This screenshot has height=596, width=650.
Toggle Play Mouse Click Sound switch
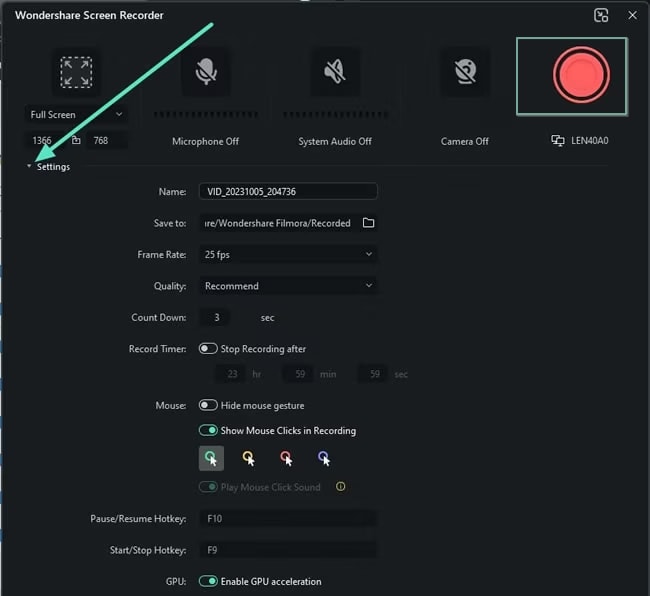click(208, 487)
